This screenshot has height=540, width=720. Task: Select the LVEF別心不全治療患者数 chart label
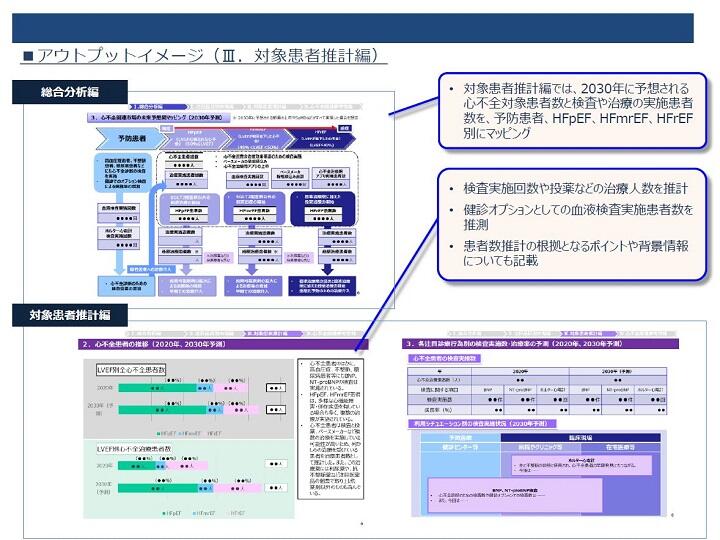[x=134, y=449]
